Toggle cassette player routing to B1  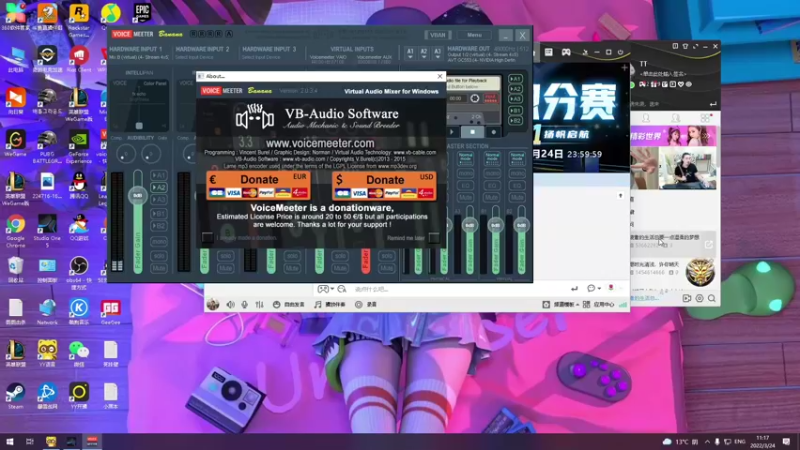(x=515, y=110)
